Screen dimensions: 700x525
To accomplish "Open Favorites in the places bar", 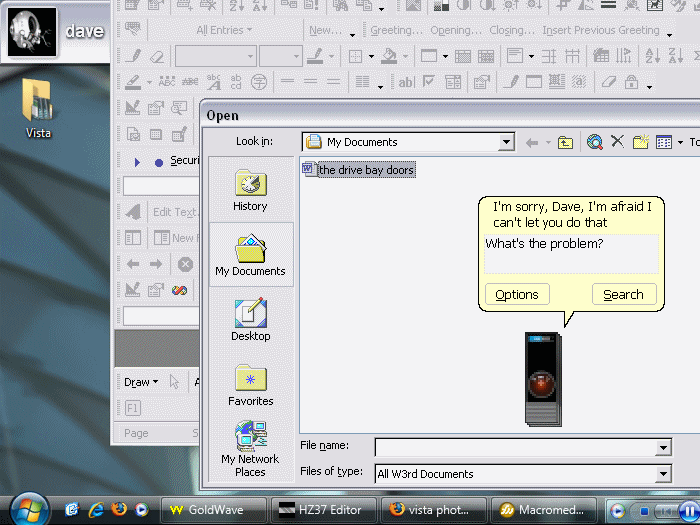I will (250, 385).
